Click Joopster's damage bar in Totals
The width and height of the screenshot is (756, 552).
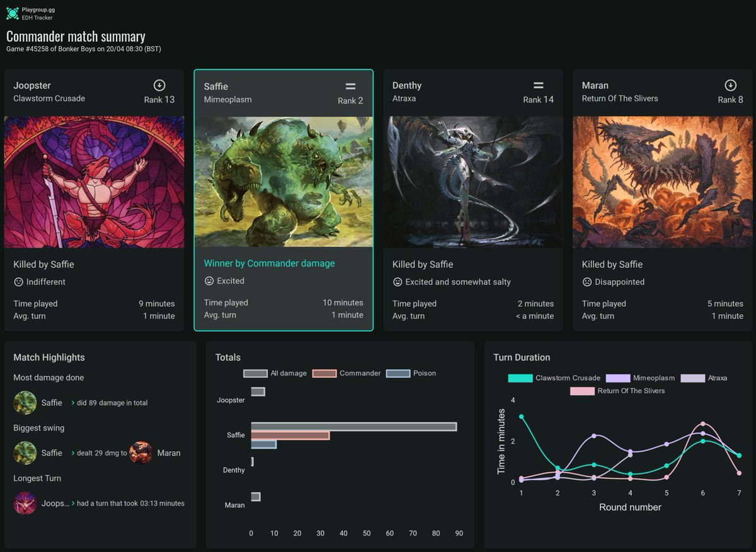pos(258,391)
